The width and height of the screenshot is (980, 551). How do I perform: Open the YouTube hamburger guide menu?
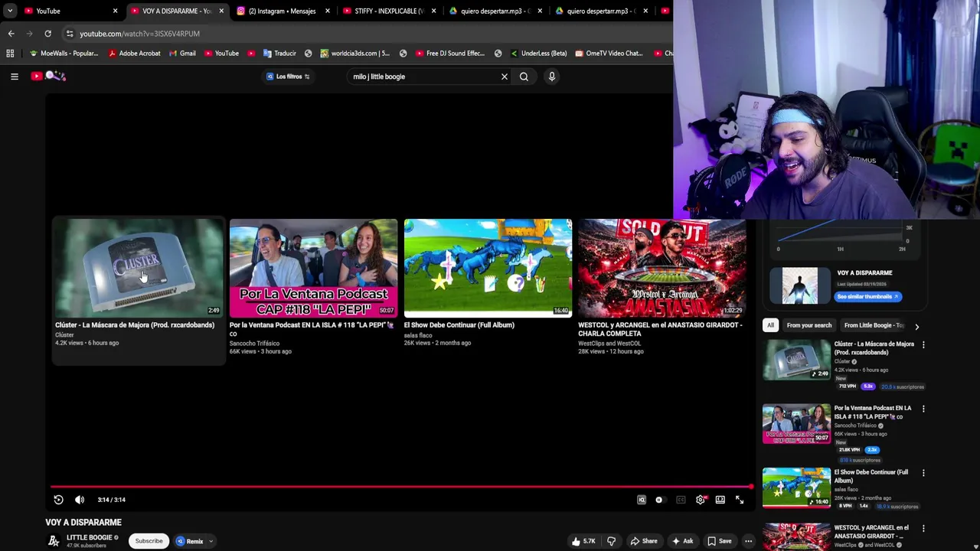click(x=14, y=77)
